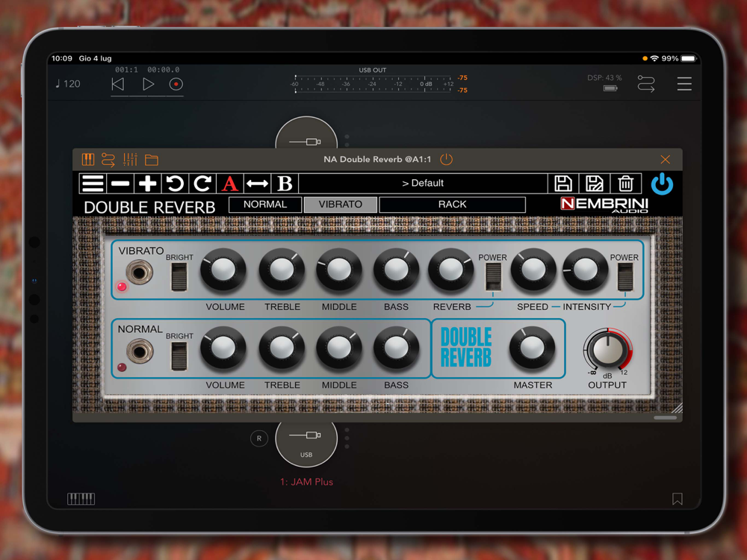Click the MASTER knob
747x560 pixels.
[x=532, y=349]
